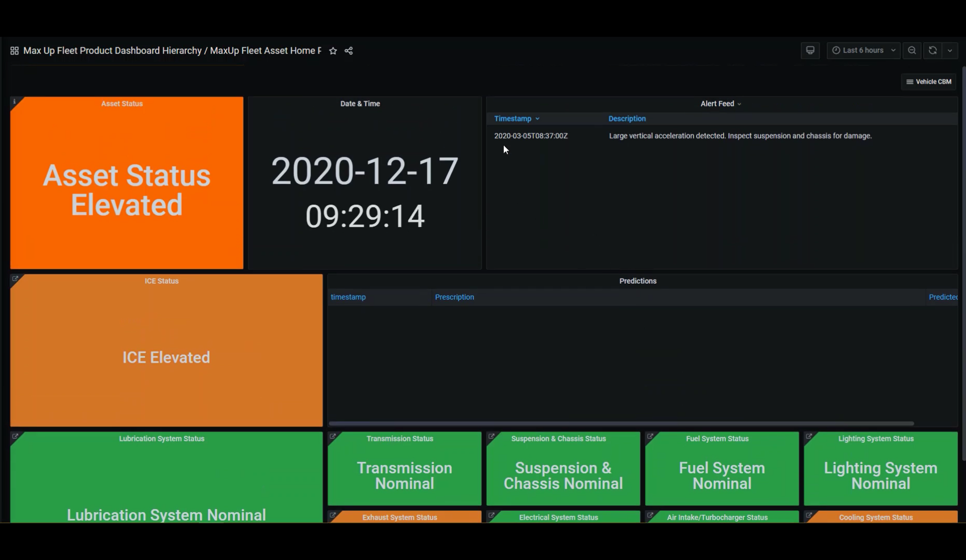Open the dashboards grid icon
Viewport: 966px width, 560px height.
[x=15, y=51]
